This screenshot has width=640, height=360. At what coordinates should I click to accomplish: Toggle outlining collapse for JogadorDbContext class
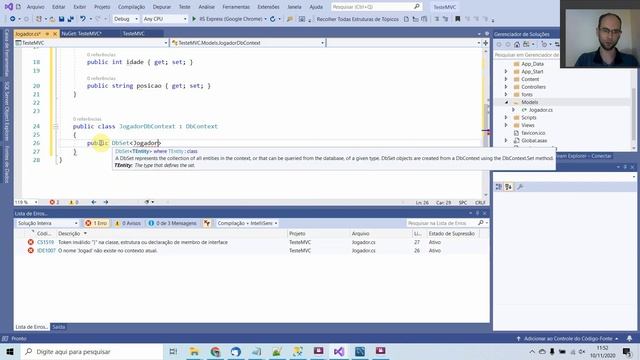click(56, 127)
